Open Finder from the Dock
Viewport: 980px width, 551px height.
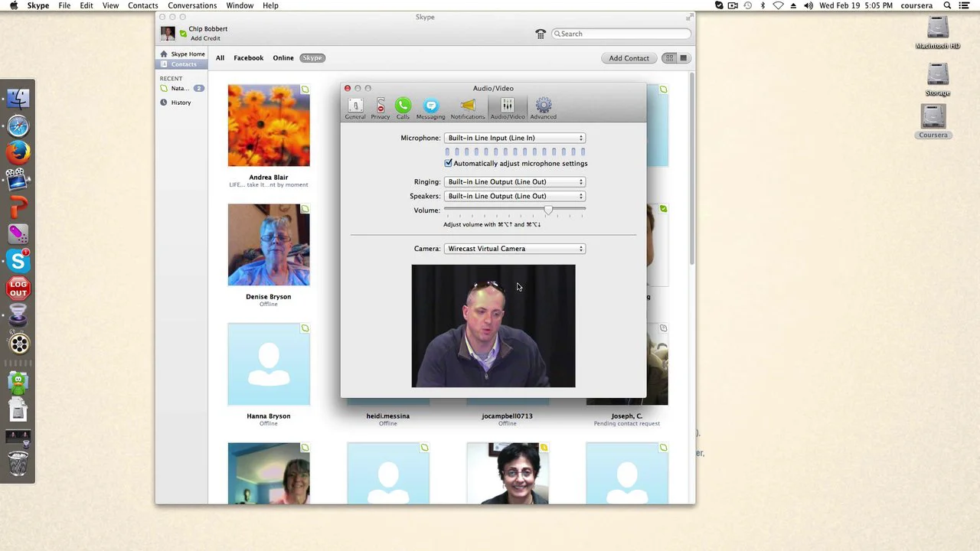[18, 98]
